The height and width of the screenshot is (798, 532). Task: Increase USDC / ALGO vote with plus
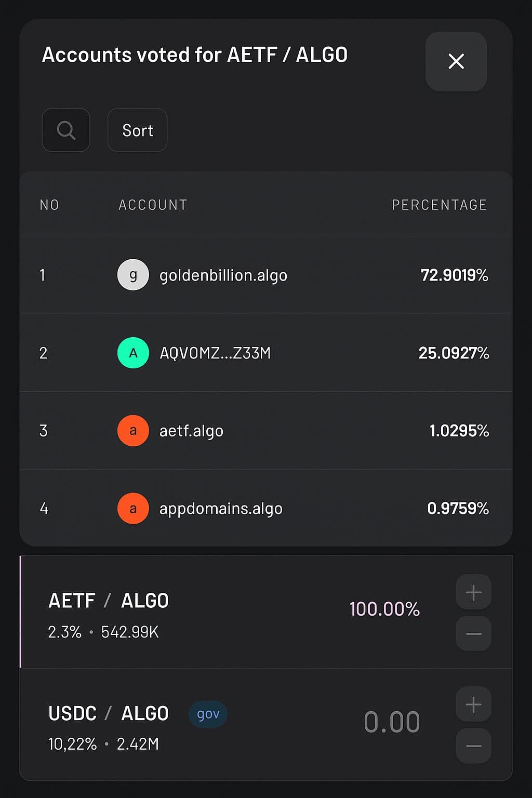(473, 704)
